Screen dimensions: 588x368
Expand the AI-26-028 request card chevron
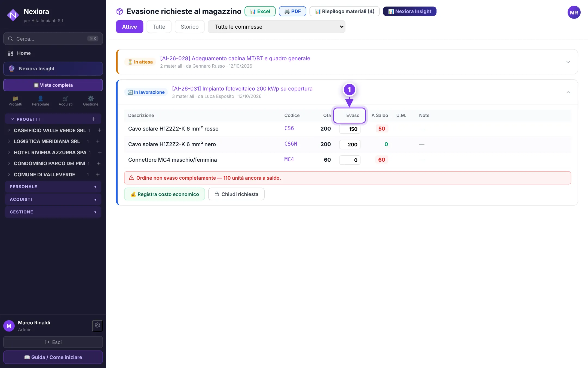568,62
